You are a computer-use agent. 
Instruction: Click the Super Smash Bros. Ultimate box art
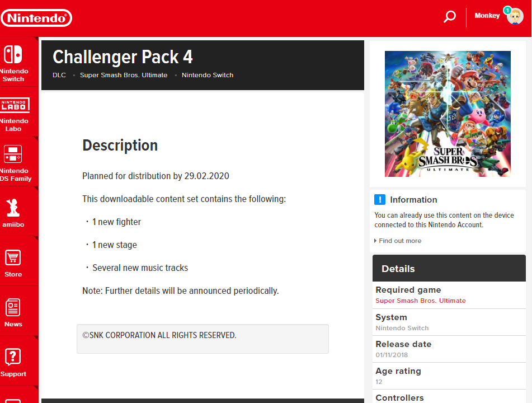pyautogui.click(x=448, y=114)
